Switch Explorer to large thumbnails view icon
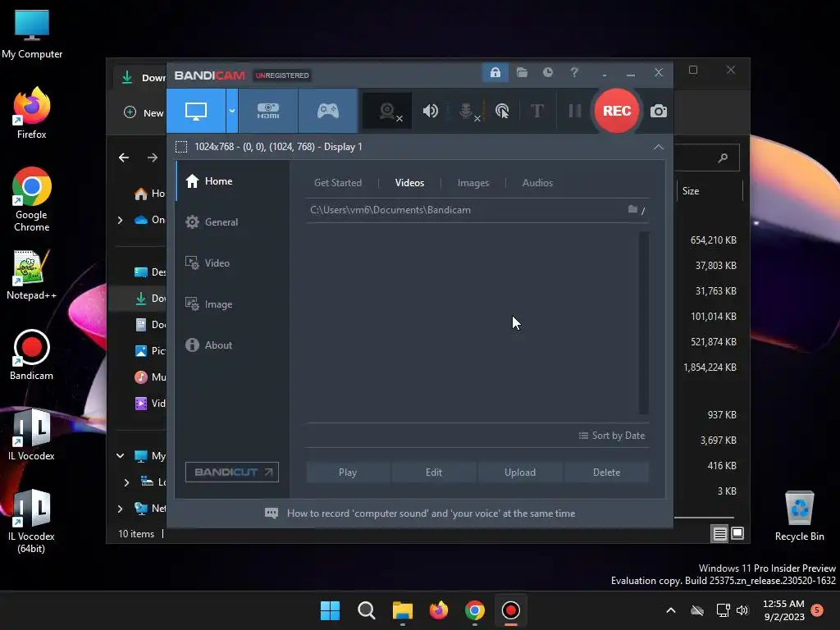The height and width of the screenshot is (630, 840). 737,533
